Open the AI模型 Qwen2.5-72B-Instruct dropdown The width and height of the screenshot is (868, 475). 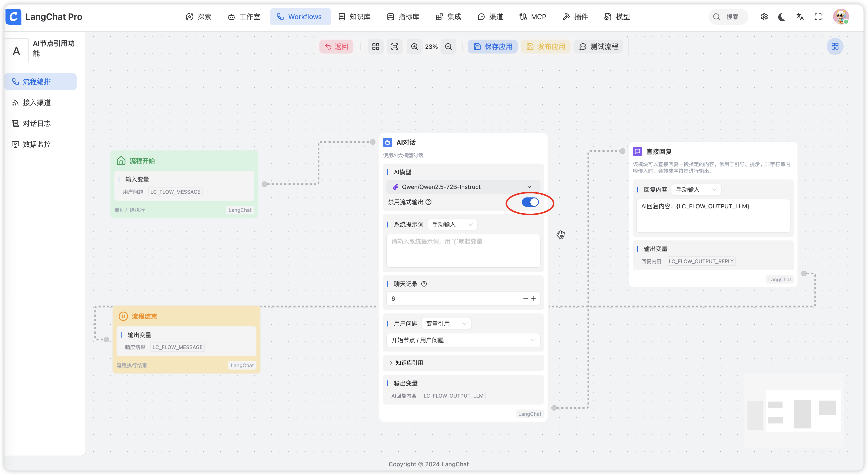point(463,187)
